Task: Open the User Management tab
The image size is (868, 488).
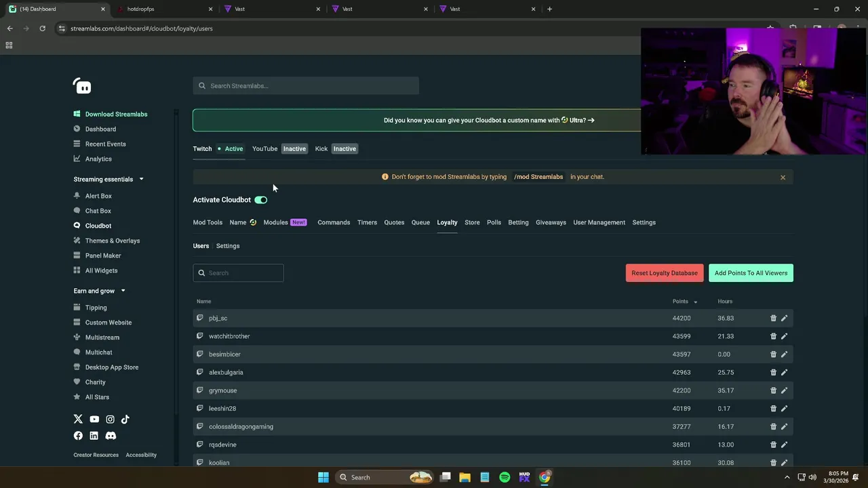Action: click(x=599, y=222)
